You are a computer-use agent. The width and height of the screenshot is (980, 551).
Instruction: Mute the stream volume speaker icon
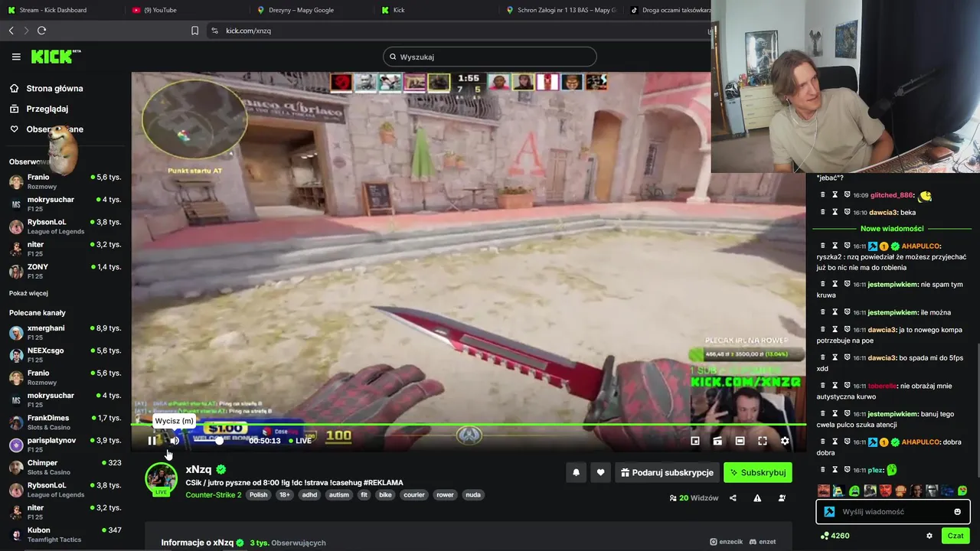175,440
